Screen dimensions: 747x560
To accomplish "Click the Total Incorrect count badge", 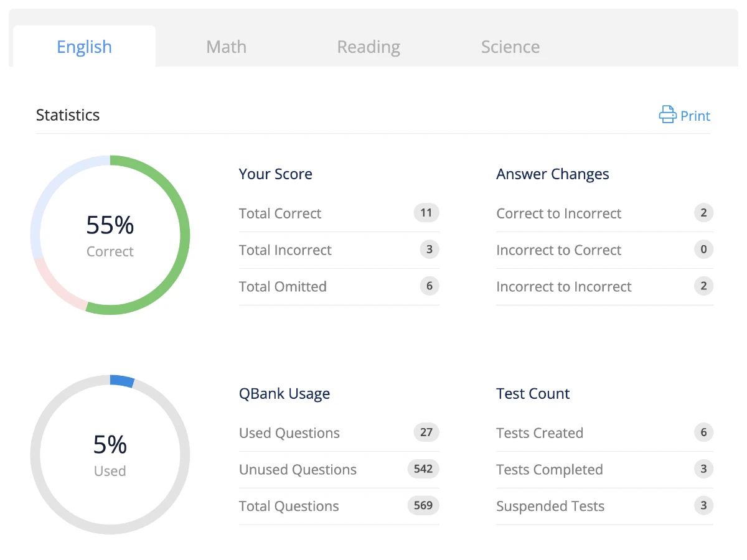I will point(430,250).
